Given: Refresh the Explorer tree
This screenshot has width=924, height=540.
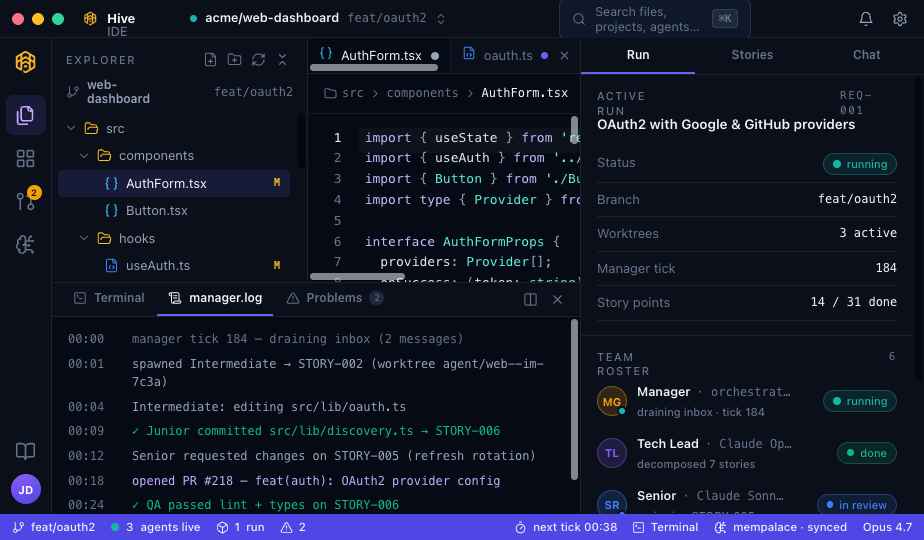Looking at the screenshot, I should tap(258, 60).
